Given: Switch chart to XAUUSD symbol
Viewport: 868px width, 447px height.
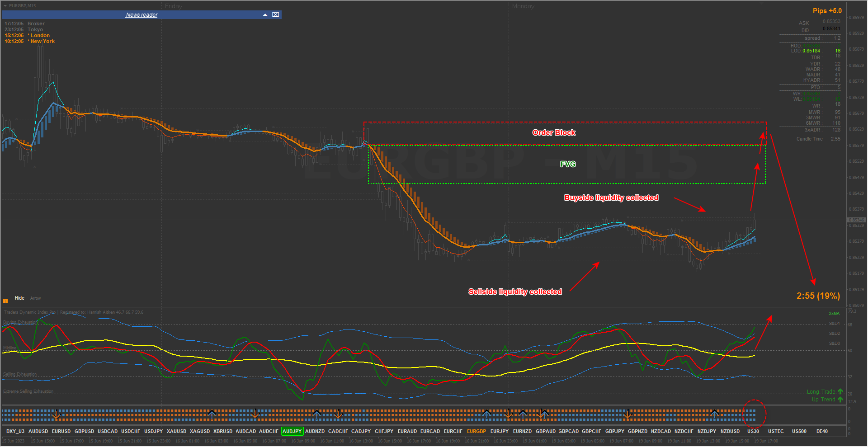Looking at the screenshot, I should (176, 431).
